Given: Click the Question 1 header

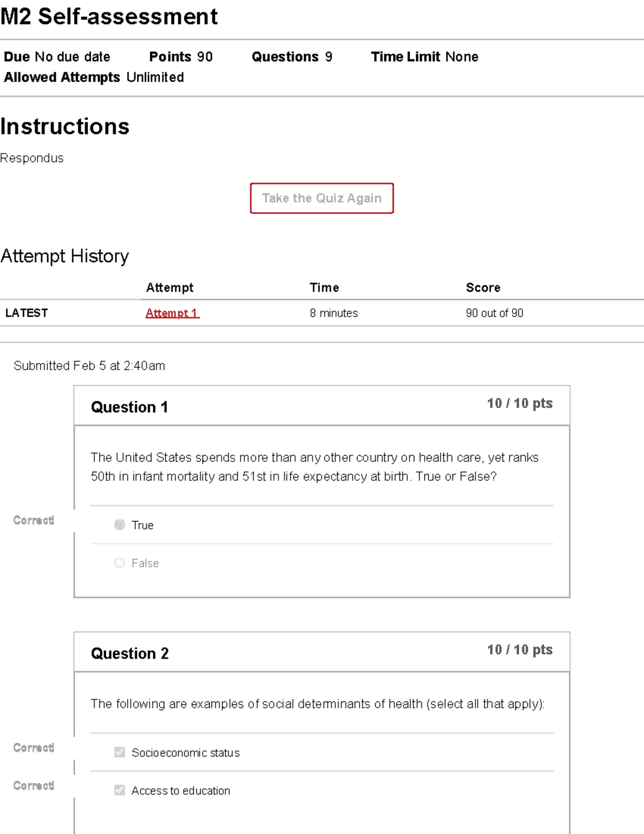Looking at the screenshot, I should click(129, 407).
